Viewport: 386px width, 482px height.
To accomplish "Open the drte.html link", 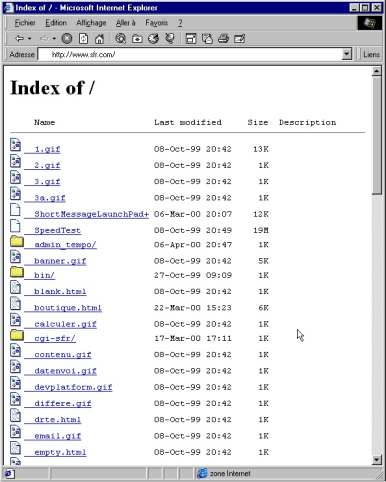I will 57,420.
